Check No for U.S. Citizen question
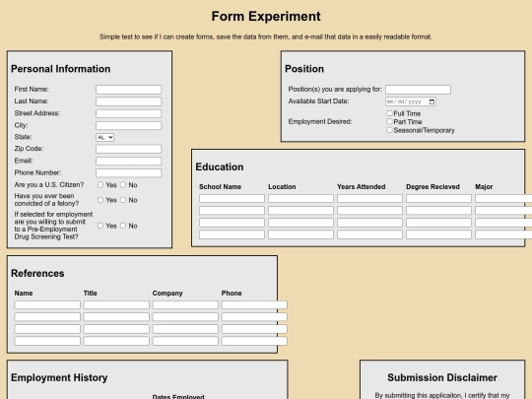The image size is (532, 399). (x=123, y=185)
